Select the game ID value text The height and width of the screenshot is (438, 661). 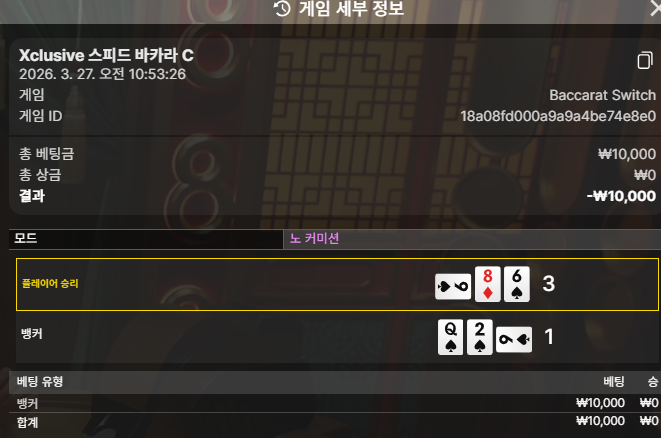pyautogui.click(x=558, y=116)
